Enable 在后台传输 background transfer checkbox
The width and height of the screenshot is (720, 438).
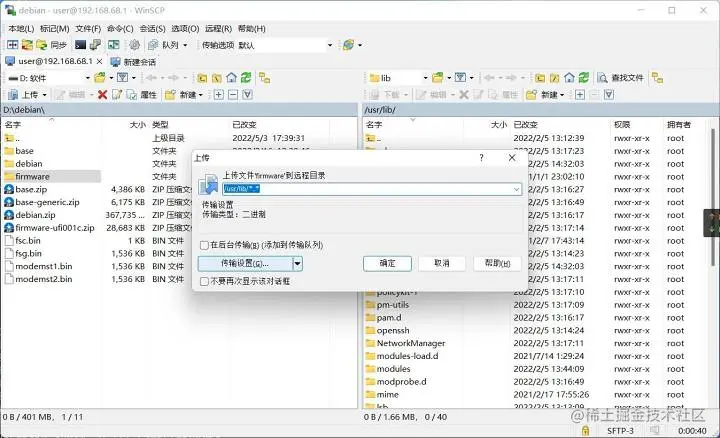click(205, 245)
